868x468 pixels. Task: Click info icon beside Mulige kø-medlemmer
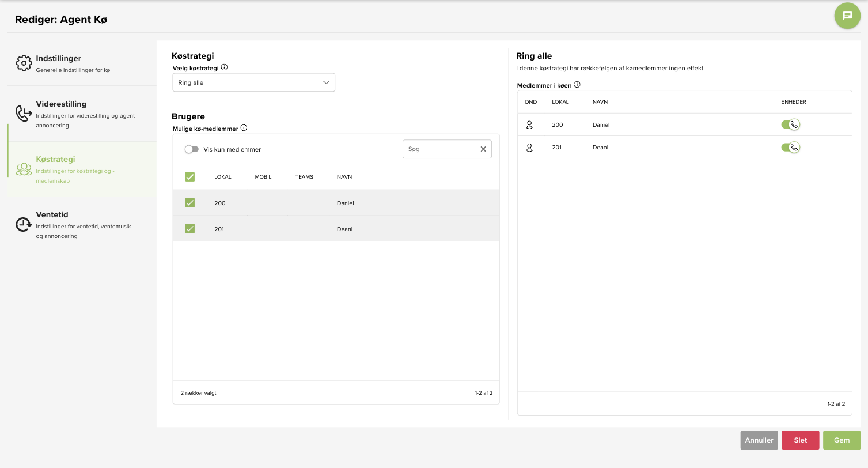pos(244,128)
